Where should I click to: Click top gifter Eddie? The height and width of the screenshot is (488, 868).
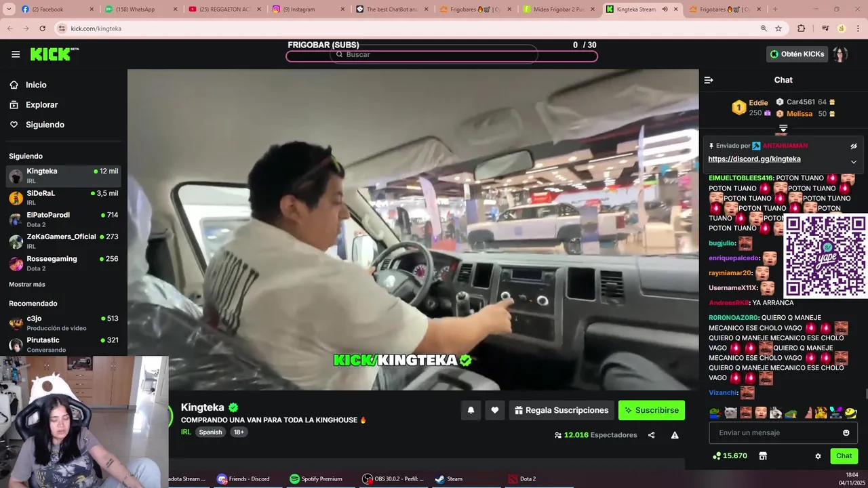click(x=758, y=103)
